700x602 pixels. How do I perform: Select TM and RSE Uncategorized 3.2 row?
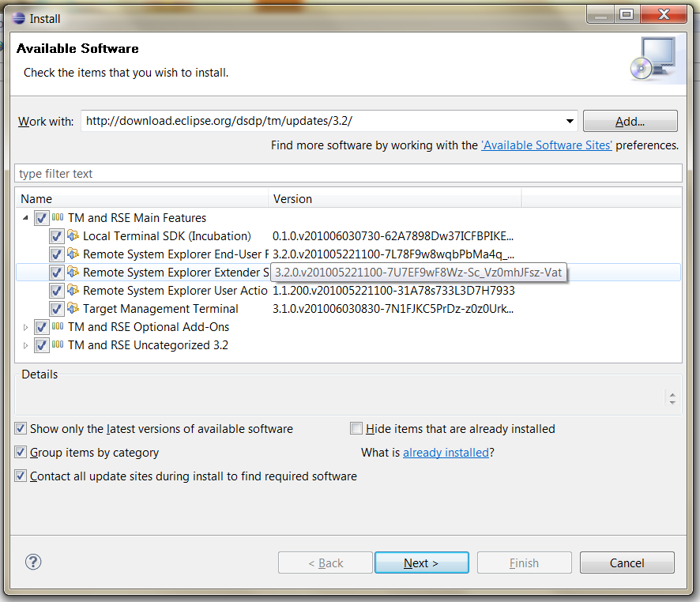[348, 345]
